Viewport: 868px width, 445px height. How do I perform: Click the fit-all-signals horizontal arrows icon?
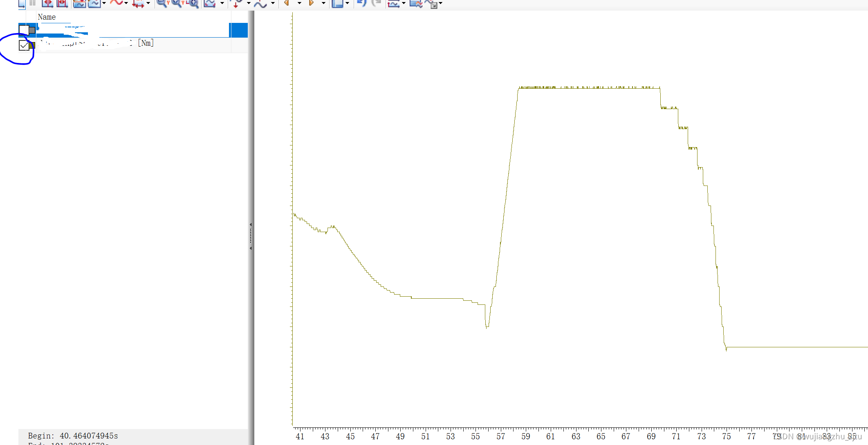[x=138, y=4]
